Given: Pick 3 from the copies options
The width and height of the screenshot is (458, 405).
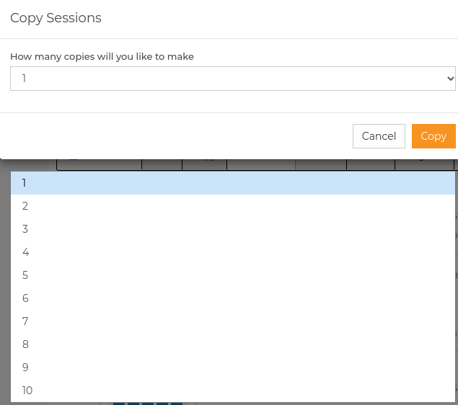Looking at the screenshot, I should (x=233, y=229).
